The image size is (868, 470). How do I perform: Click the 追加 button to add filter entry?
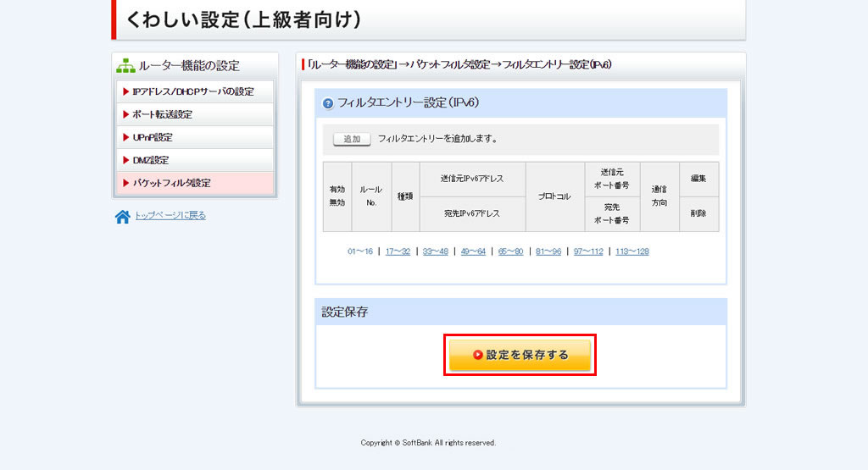click(x=352, y=139)
